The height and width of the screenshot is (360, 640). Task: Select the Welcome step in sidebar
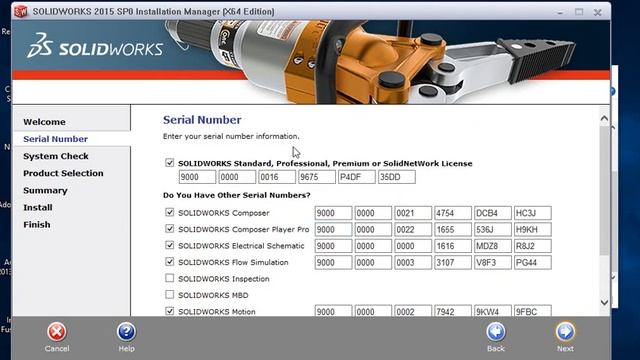point(44,122)
